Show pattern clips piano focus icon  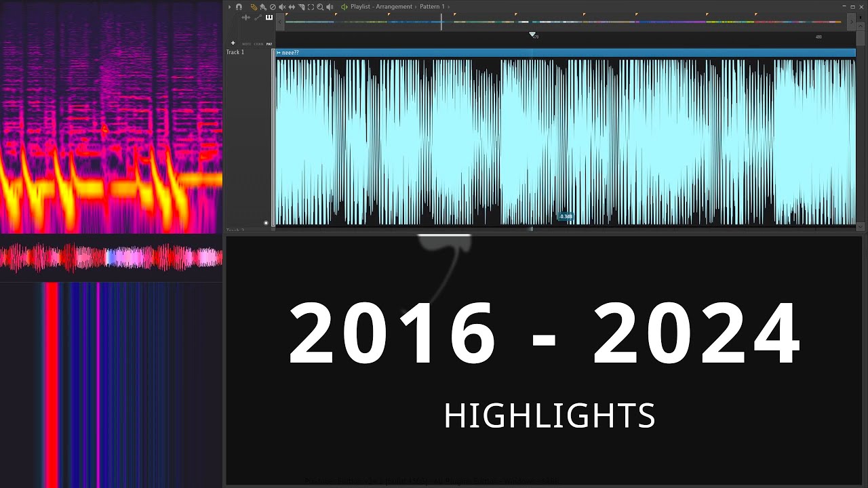pos(269,18)
